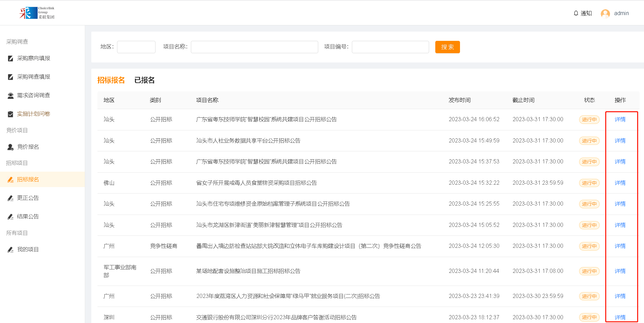Click the notification bell icon

576,13
